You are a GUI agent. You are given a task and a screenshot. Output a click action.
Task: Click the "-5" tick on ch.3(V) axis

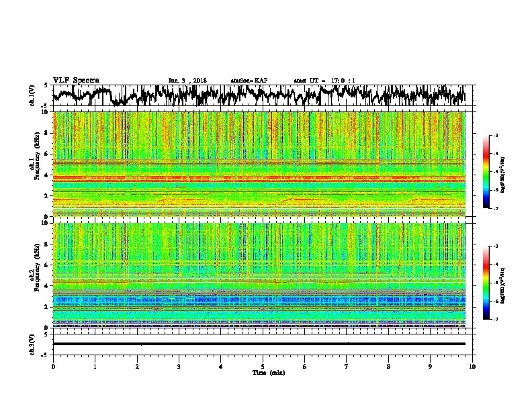[45, 355]
